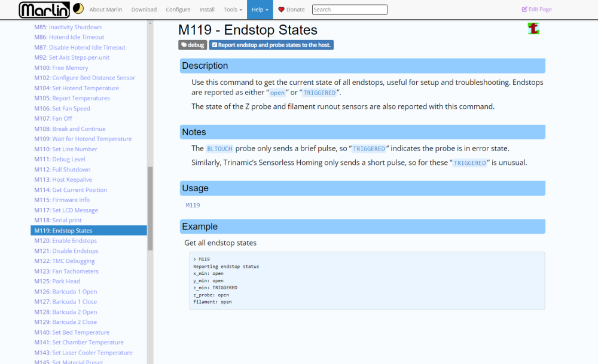Click the Report endstop states badge
Screen dimensions: 598x364
coord(271,45)
